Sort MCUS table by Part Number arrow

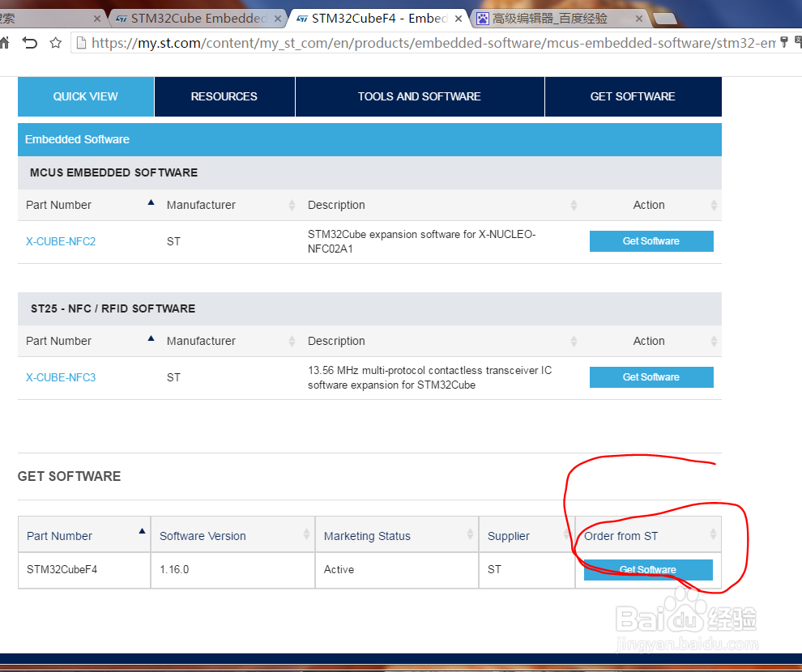pyautogui.click(x=151, y=202)
